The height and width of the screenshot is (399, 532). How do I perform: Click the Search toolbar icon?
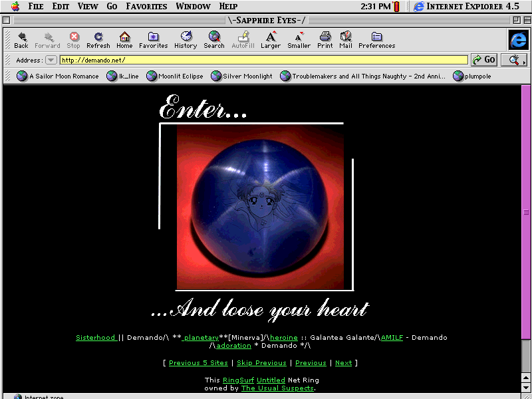coord(214,37)
